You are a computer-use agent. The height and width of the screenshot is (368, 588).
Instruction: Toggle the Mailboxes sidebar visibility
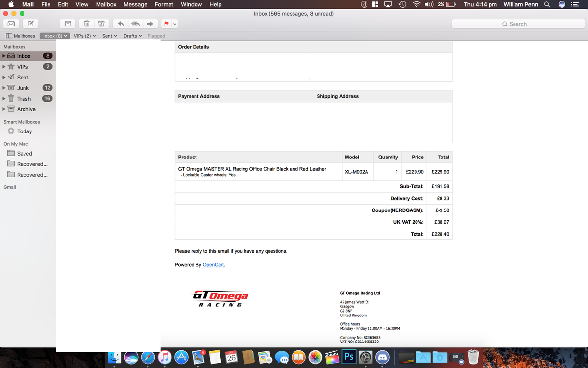point(20,35)
